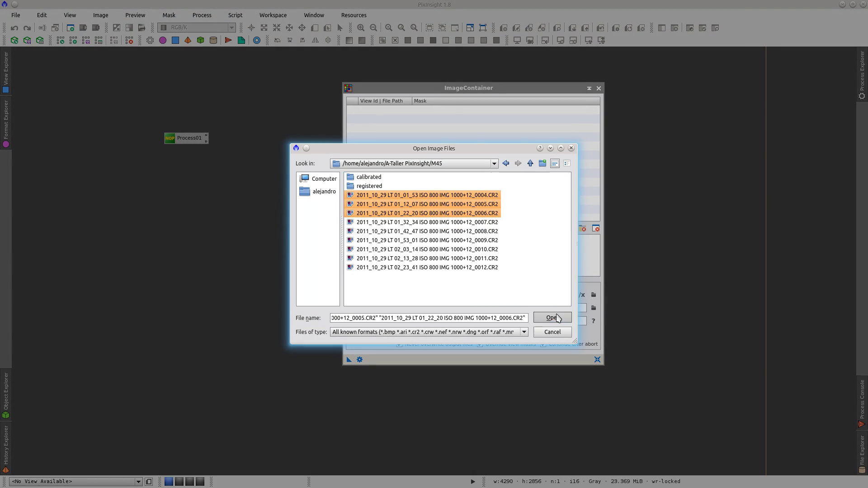
Task: Click the Zoom Out magnifier icon
Action: tap(373, 28)
